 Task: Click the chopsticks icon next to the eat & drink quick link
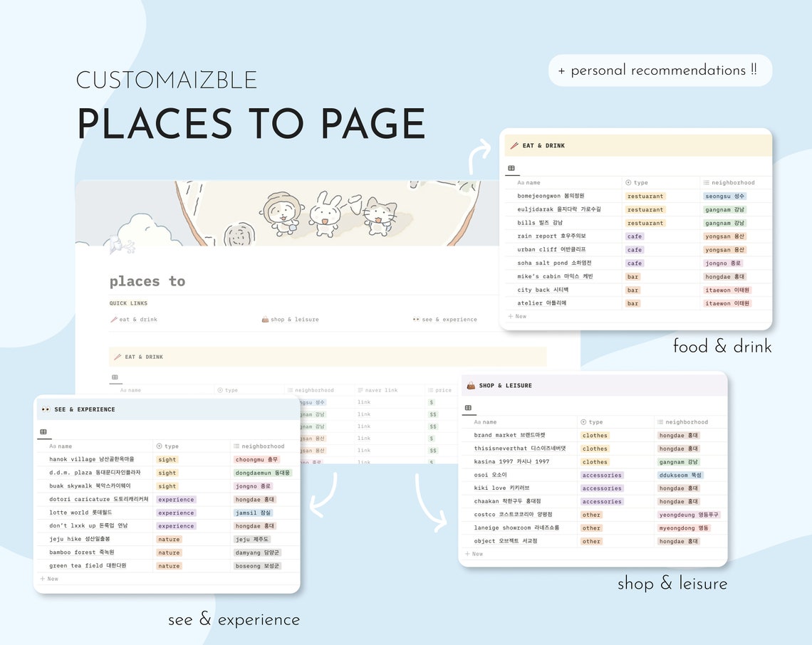point(114,319)
